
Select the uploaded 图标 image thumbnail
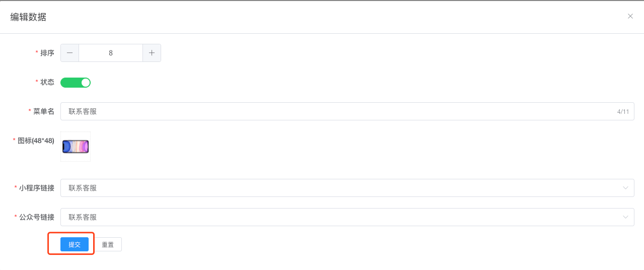point(76,147)
